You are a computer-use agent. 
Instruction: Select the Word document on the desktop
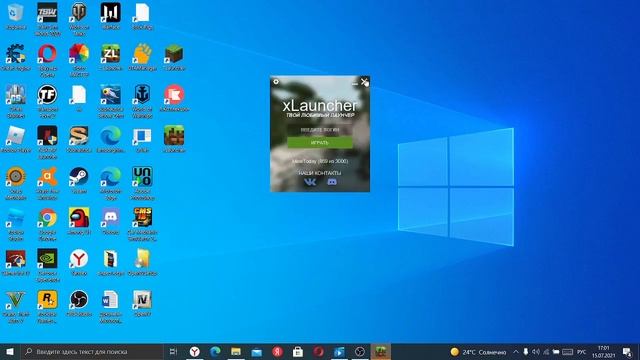coord(111,306)
